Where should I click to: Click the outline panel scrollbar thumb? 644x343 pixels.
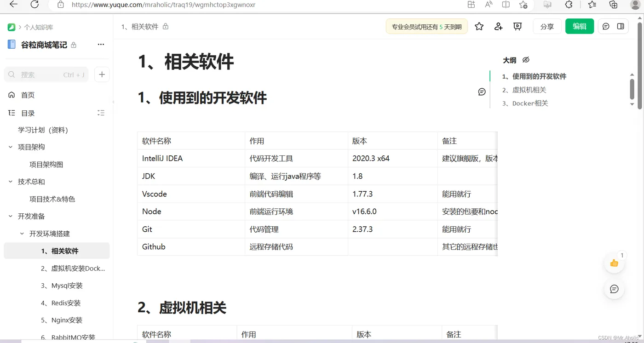[632, 89]
